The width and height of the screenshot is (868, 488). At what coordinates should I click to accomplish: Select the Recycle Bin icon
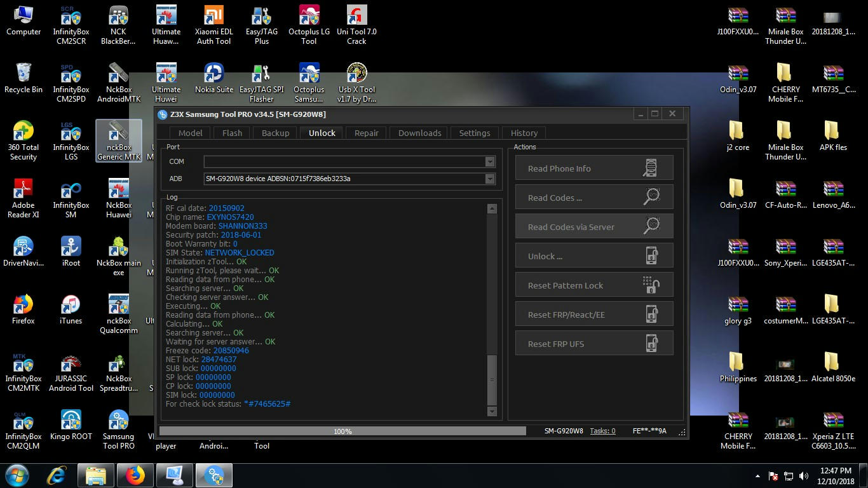click(x=24, y=79)
